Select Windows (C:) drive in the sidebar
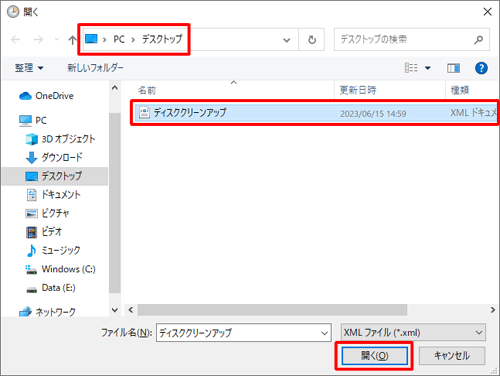The width and height of the screenshot is (500, 376). [61, 269]
